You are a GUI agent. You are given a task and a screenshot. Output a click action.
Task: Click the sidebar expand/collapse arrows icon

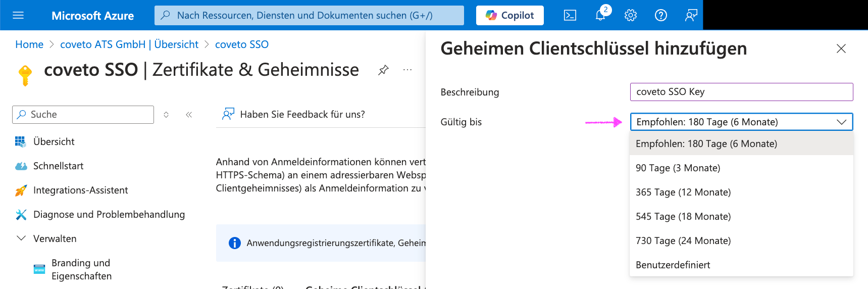166,115
